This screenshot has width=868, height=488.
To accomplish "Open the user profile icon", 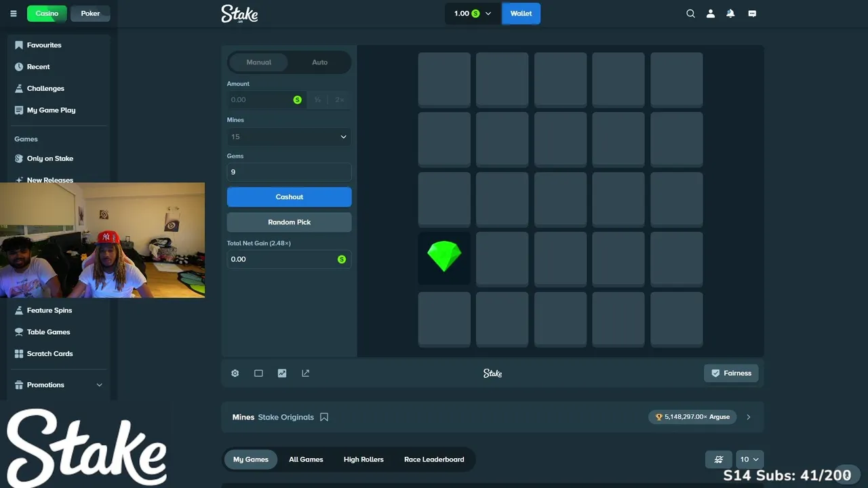I will click(711, 14).
